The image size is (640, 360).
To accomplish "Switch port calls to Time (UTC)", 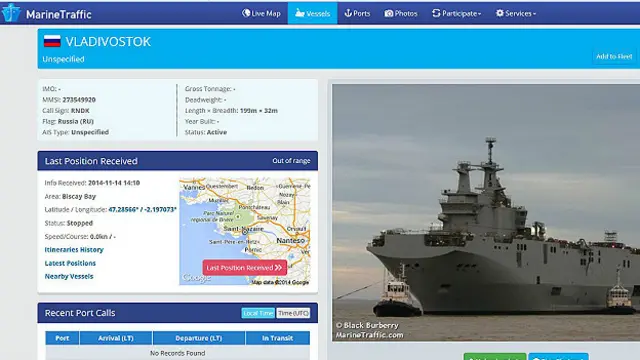I will tap(293, 313).
